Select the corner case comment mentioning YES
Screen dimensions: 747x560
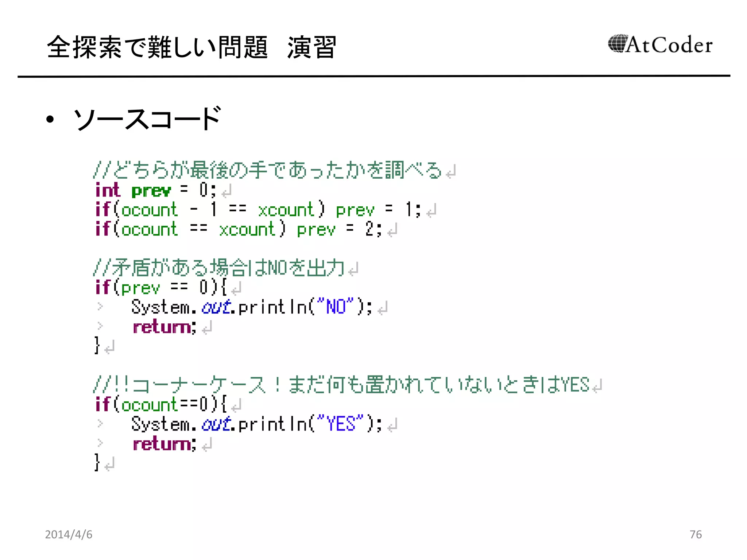pos(341,385)
